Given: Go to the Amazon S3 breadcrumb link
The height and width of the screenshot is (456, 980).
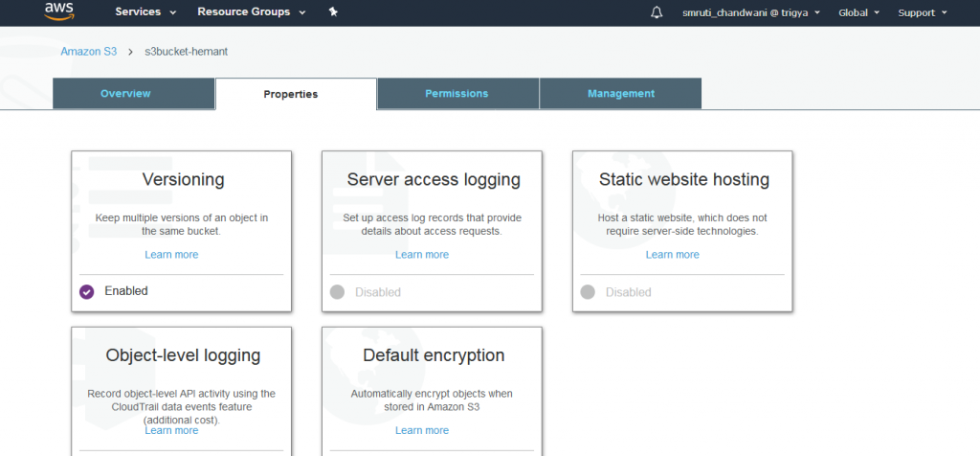Looking at the screenshot, I should point(89,52).
